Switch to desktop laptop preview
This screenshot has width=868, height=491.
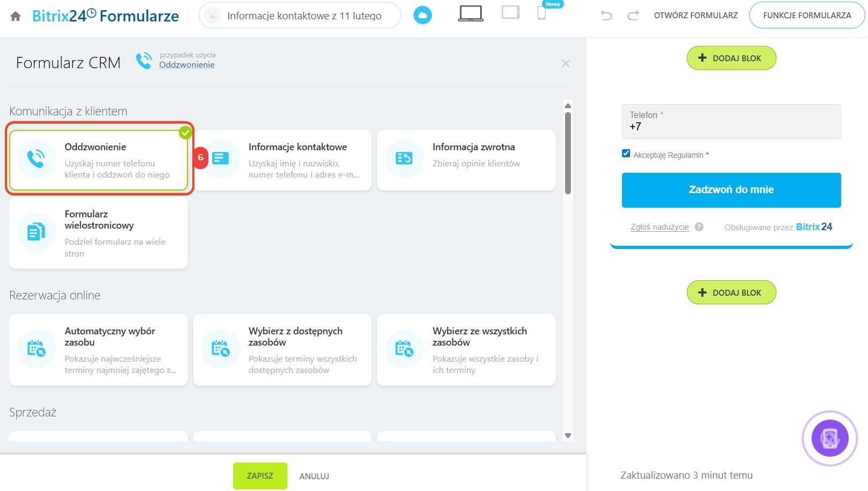tap(471, 13)
